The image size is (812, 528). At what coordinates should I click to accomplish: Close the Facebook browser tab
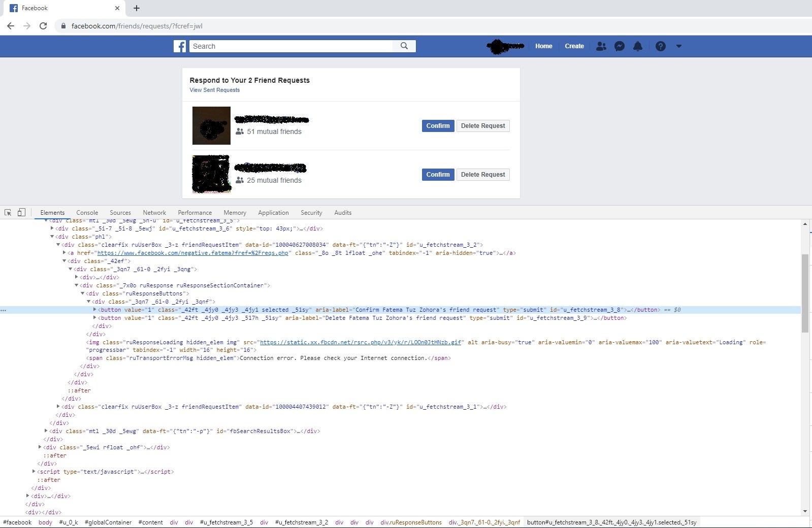117,8
